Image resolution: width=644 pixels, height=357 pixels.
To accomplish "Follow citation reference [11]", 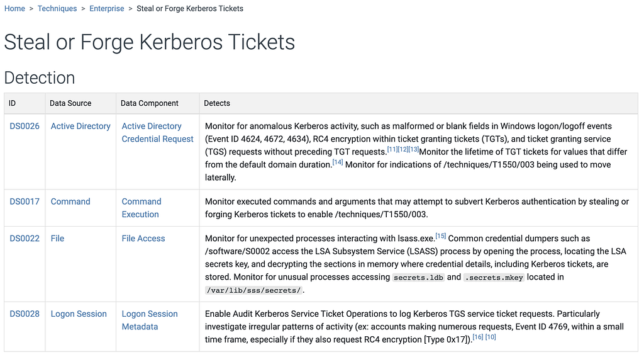I will 392,149.
